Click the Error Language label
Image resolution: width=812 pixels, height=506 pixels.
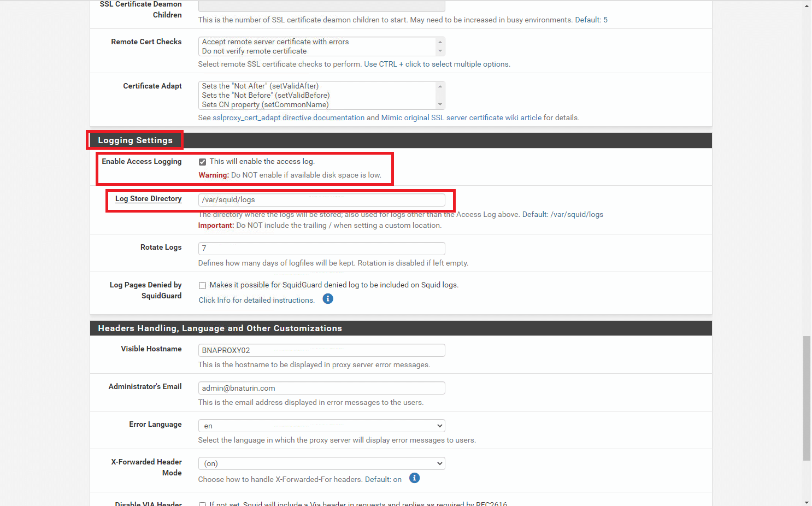pos(155,424)
